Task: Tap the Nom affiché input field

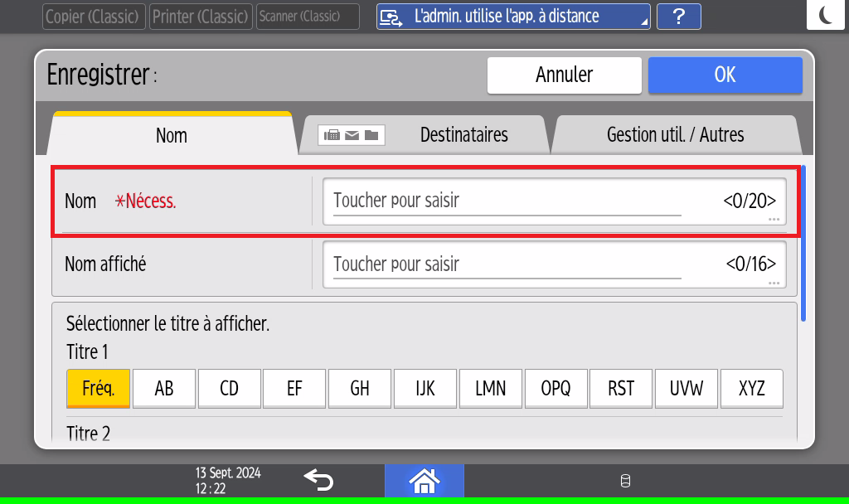Action: (x=554, y=264)
